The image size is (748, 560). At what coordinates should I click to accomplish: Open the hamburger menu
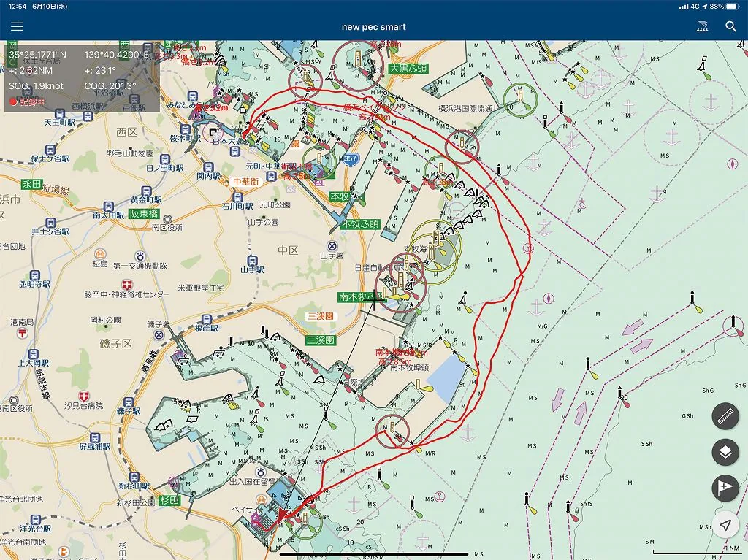coord(17,27)
